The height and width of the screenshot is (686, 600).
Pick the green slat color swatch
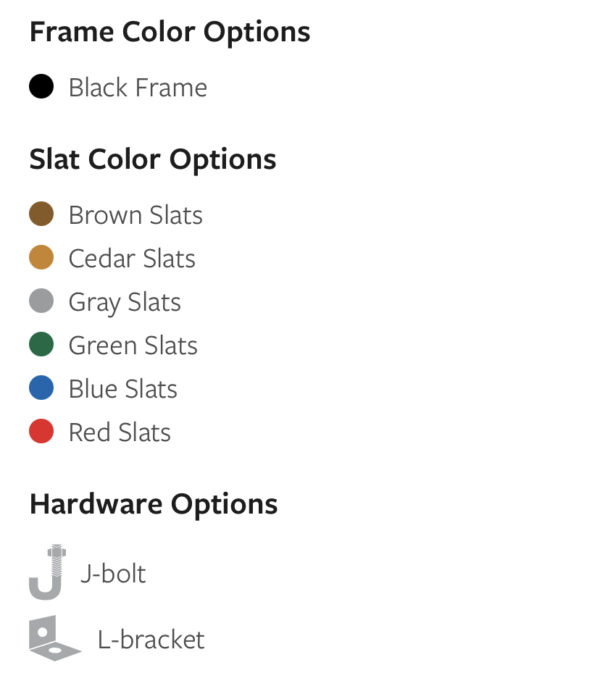pos(41,345)
